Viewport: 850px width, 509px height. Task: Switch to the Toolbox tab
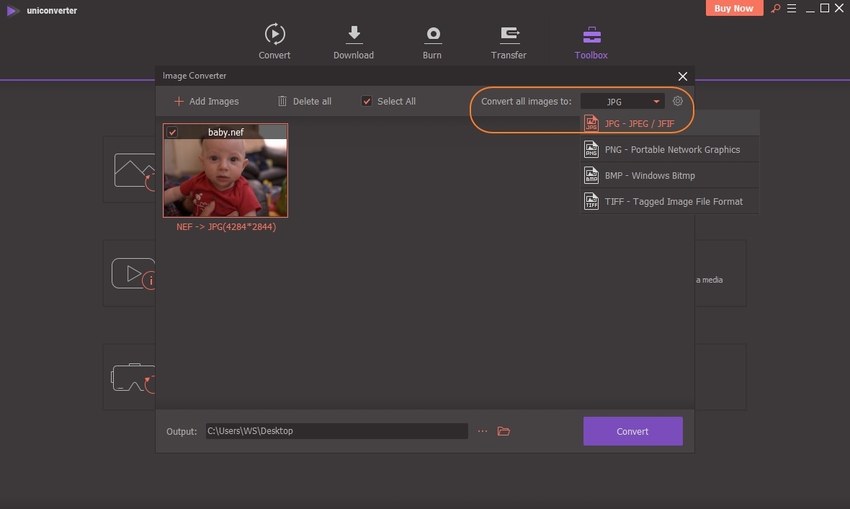(591, 41)
